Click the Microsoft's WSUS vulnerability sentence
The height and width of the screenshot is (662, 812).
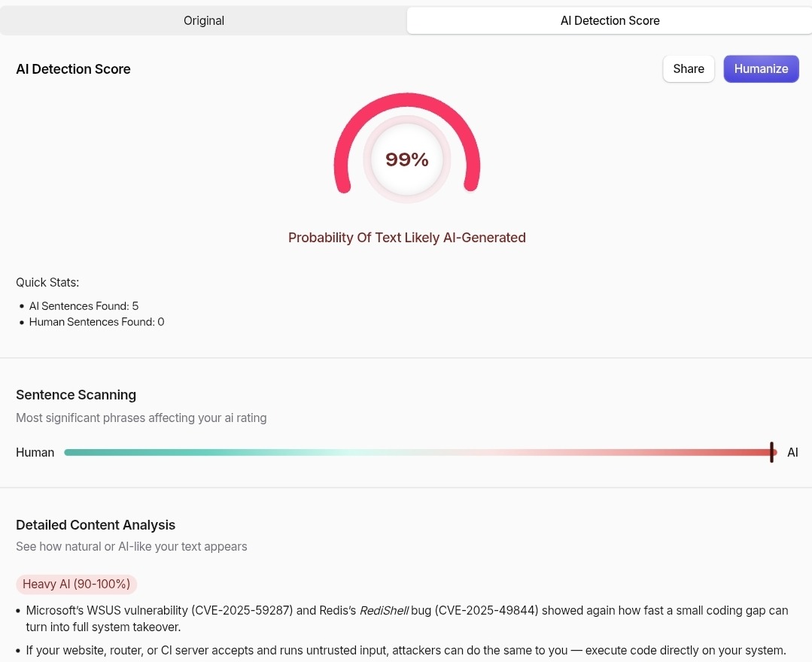(x=407, y=618)
